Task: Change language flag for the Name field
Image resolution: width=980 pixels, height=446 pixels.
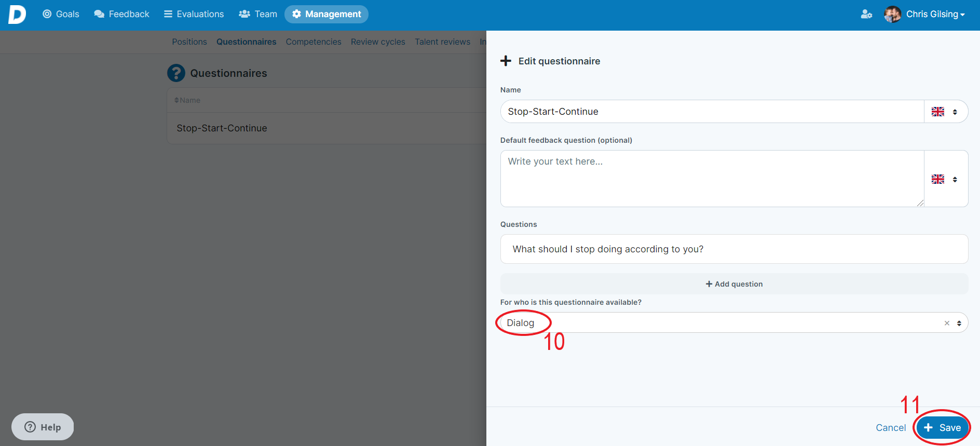Action: tap(946, 112)
